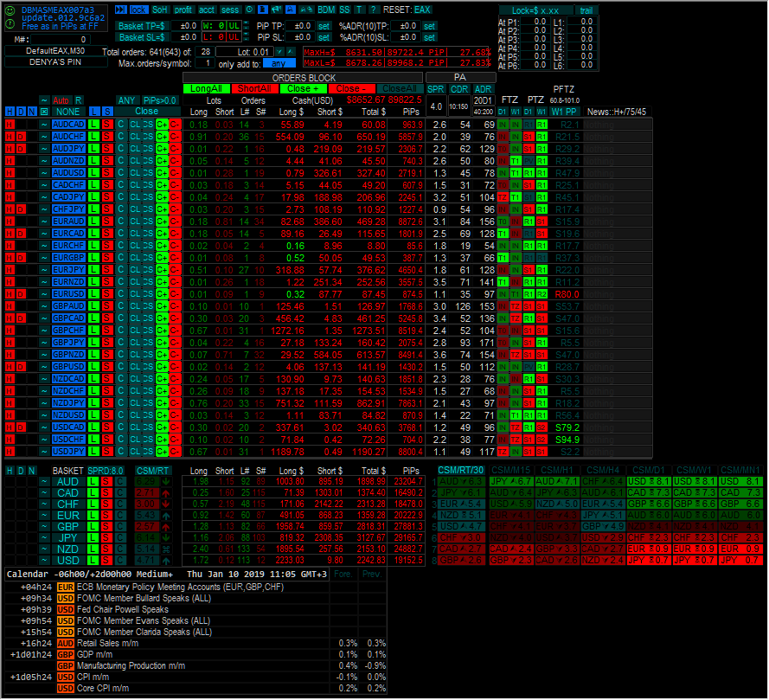Open the acct tab in top toolbar
769x700 pixels.
coord(207,10)
